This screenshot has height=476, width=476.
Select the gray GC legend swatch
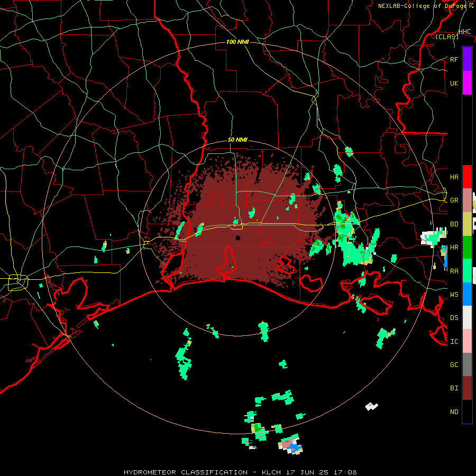[467, 364]
